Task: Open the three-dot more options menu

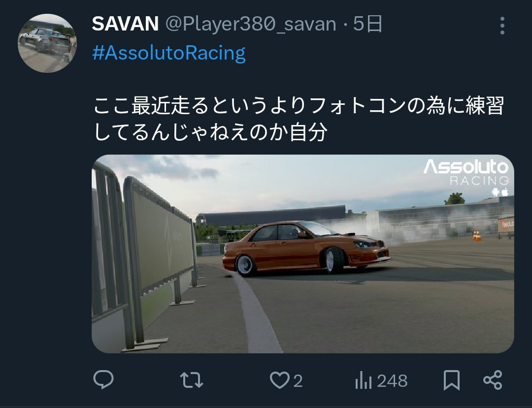Action: [x=502, y=26]
